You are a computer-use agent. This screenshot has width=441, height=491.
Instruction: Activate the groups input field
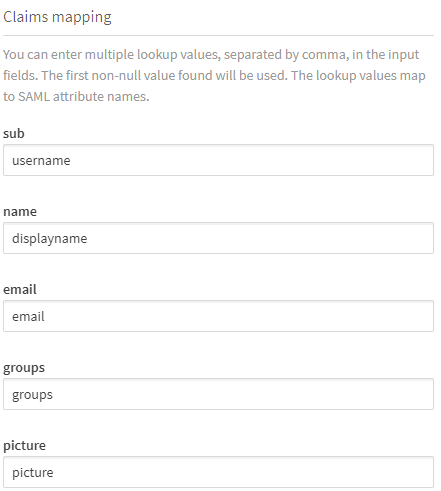click(x=218, y=394)
